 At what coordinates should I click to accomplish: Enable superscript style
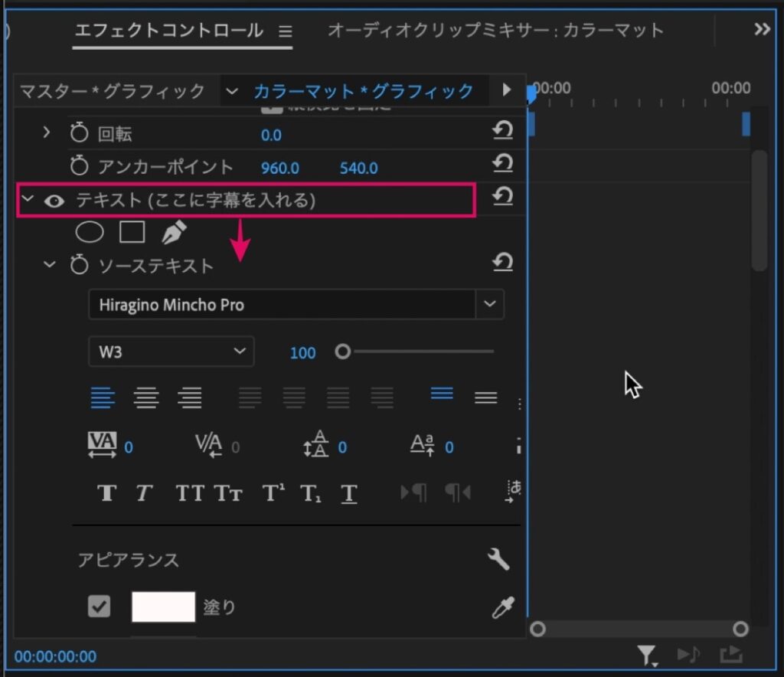(x=273, y=492)
